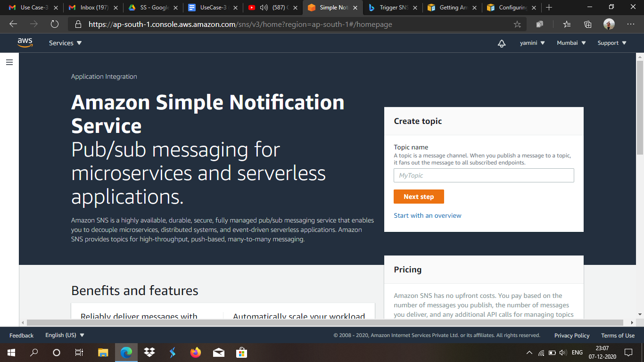This screenshot has width=644, height=362.
Task: Open the left navigation hamburger menu
Action: click(9, 62)
